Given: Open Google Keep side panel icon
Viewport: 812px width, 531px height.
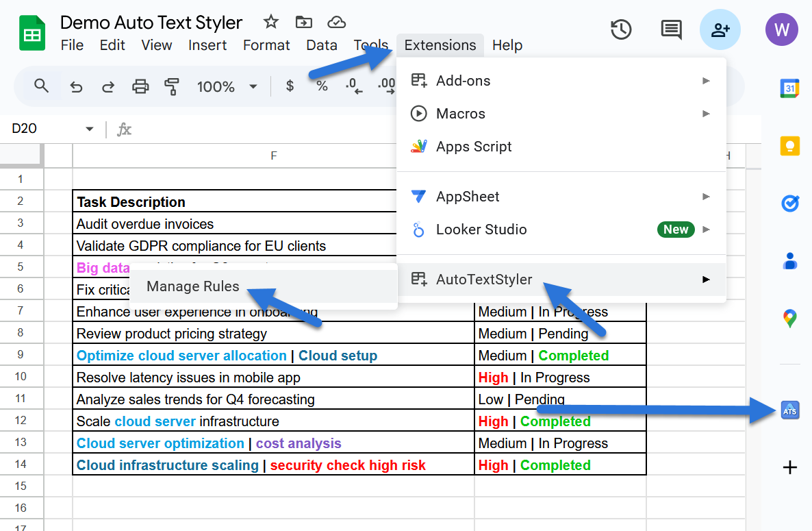Looking at the screenshot, I should [x=789, y=146].
